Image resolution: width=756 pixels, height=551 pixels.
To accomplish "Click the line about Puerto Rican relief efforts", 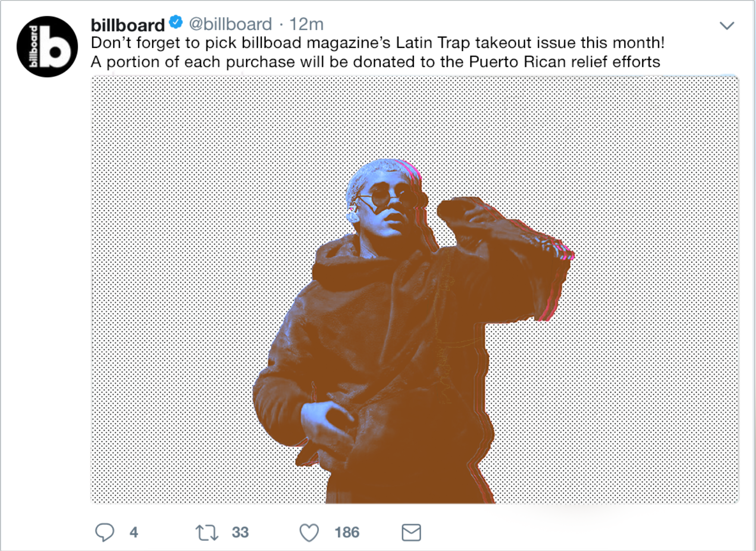I will (375, 62).
